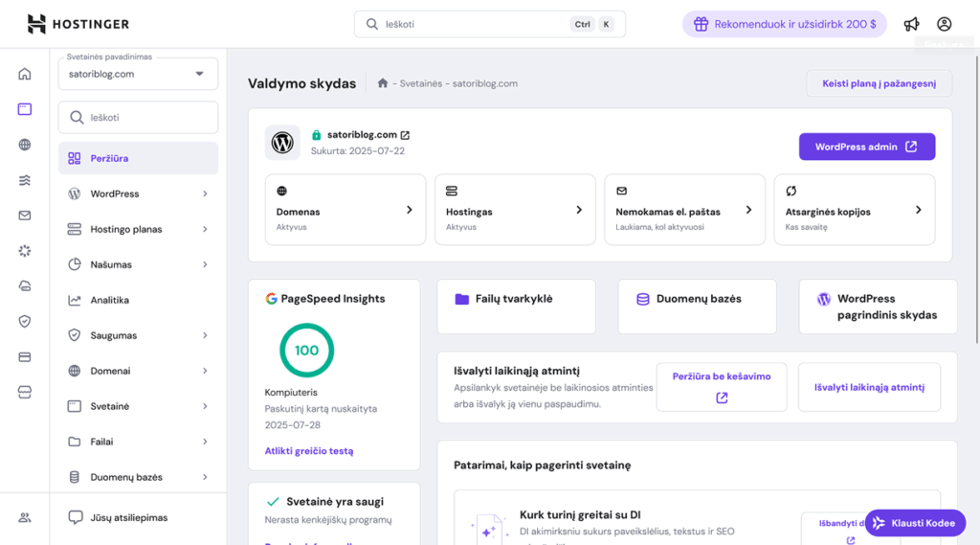The width and height of the screenshot is (980, 545).
Task: Open Jūsų atsiliepimas feedback item
Action: (x=138, y=517)
